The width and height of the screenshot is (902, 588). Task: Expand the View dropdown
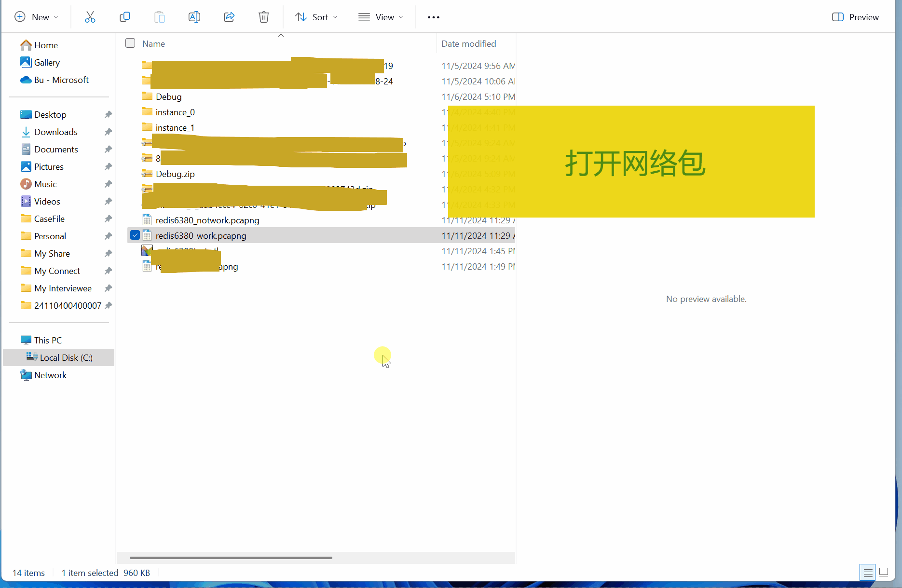pyautogui.click(x=381, y=17)
